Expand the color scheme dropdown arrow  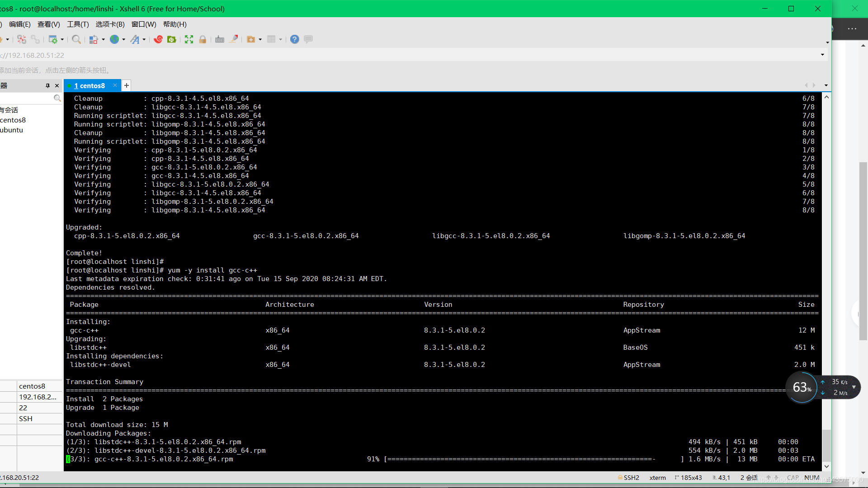point(104,39)
